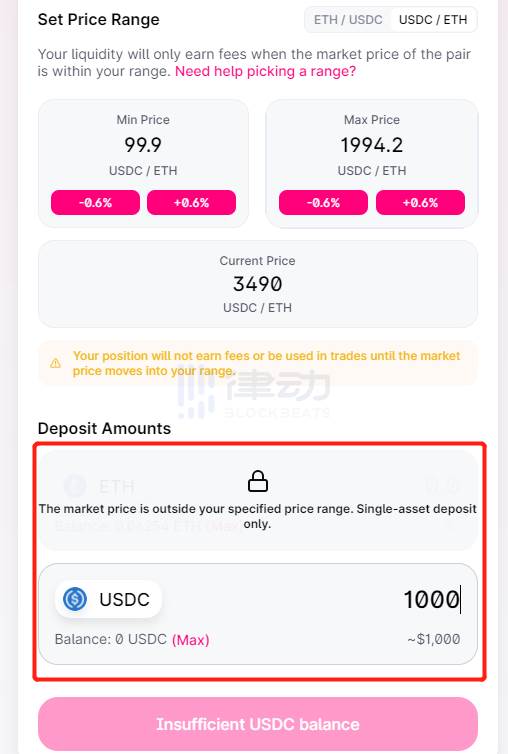The height and width of the screenshot is (754, 508).
Task: Decrease Max Price by 0.6%
Action: tap(323, 202)
